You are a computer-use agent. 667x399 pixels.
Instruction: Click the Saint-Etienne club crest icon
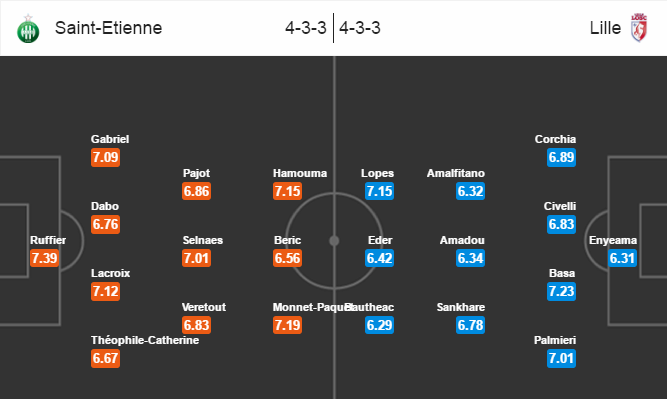[28, 28]
